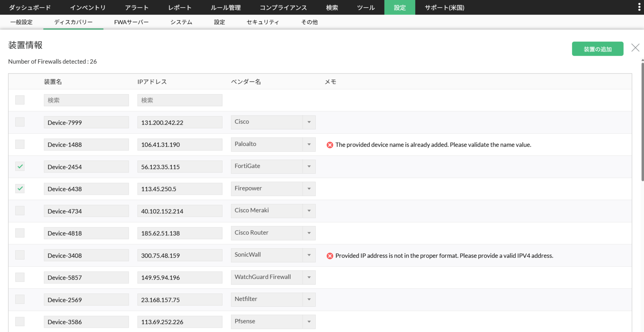
Task: Toggle the select-all checkbox in search row
Action: [20, 100]
